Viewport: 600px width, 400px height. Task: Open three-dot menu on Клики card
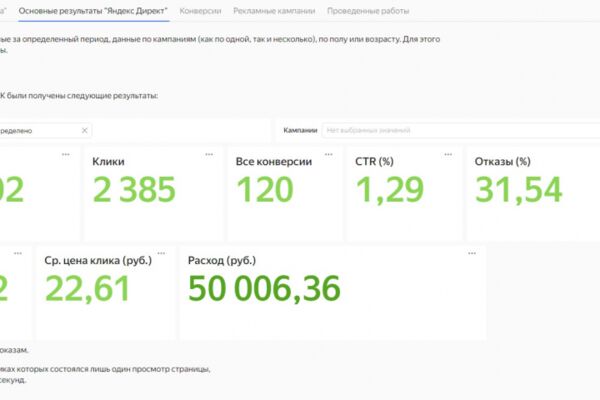pyautogui.click(x=209, y=155)
